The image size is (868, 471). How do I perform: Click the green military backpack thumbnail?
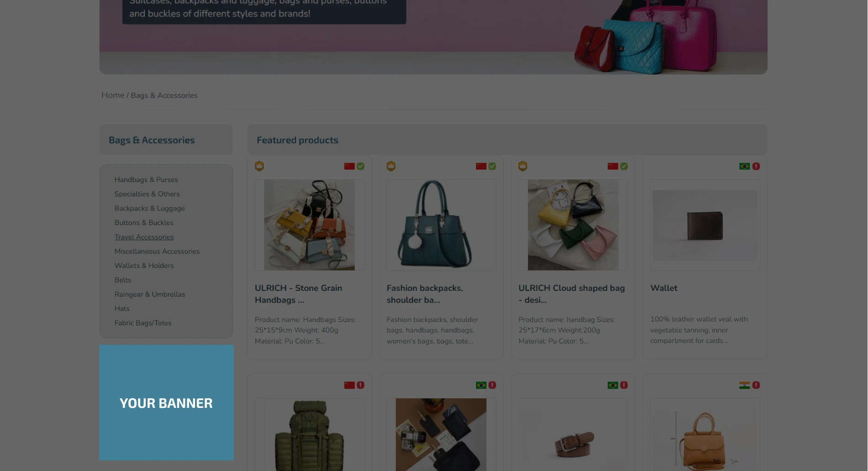click(x=309, y=434)
